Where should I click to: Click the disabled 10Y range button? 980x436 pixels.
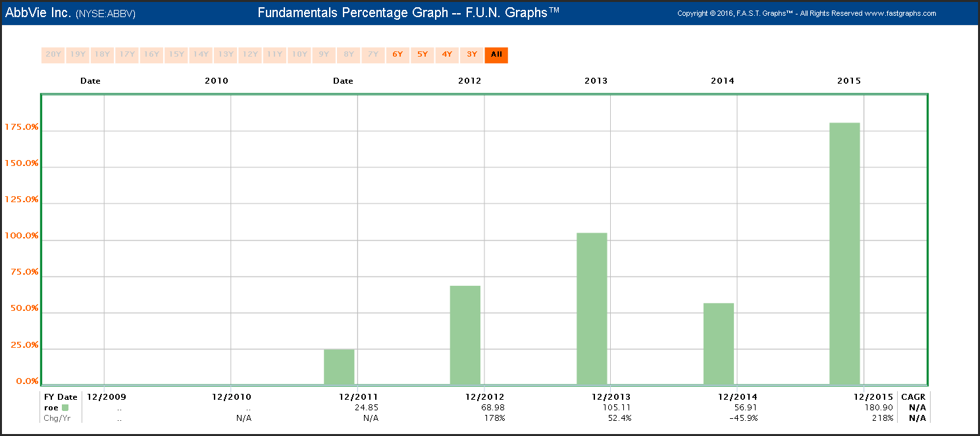(x=299, y=55)
